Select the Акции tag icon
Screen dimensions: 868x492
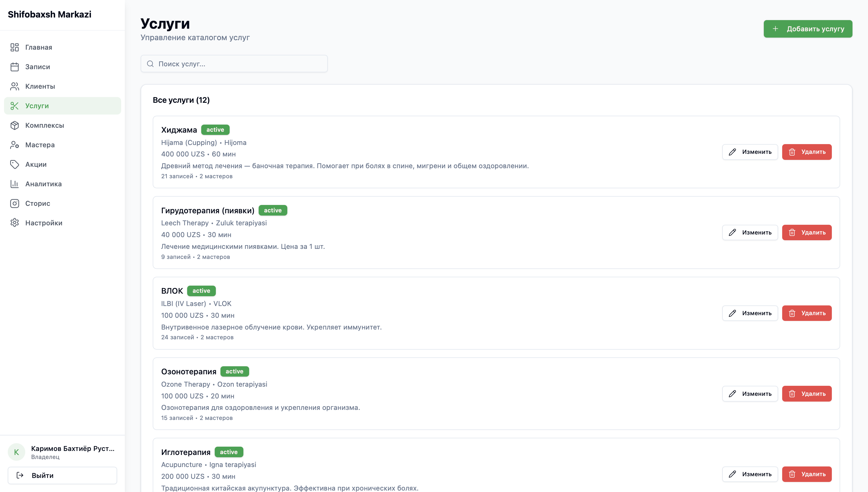tap(15, 164)
